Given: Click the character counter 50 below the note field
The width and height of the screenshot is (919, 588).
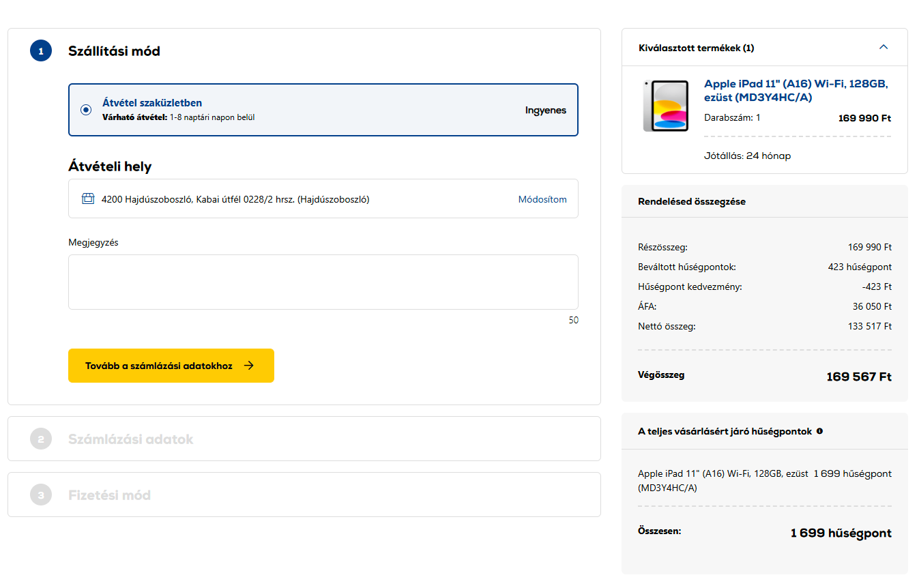Looking at the screenshot, I should pos(573,320).
